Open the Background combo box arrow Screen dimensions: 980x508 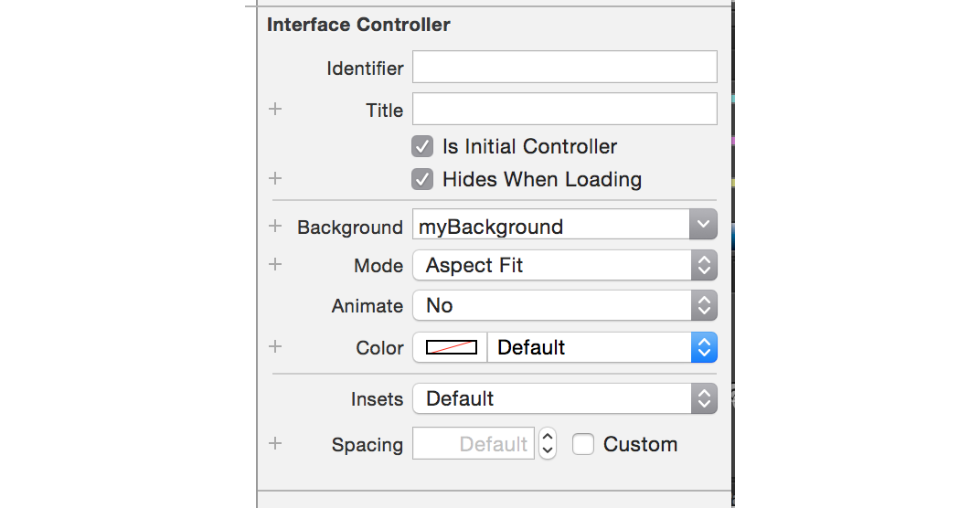click(x=703, y=225)
